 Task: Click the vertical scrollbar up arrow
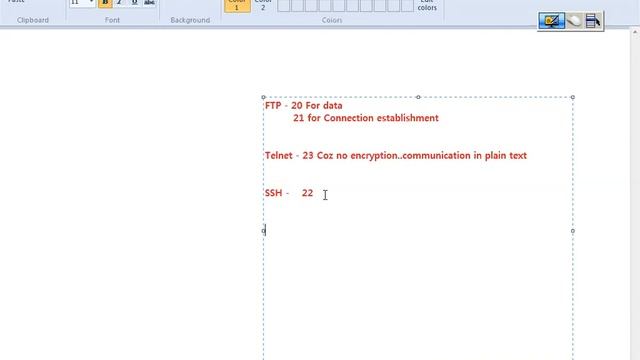click(635, 33)
